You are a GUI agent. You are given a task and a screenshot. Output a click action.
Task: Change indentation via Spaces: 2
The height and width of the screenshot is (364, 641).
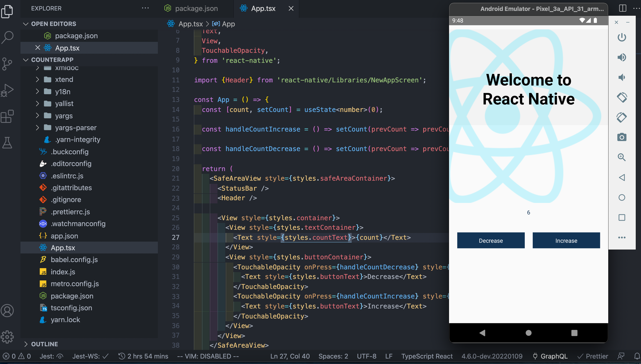pos(333,356)
